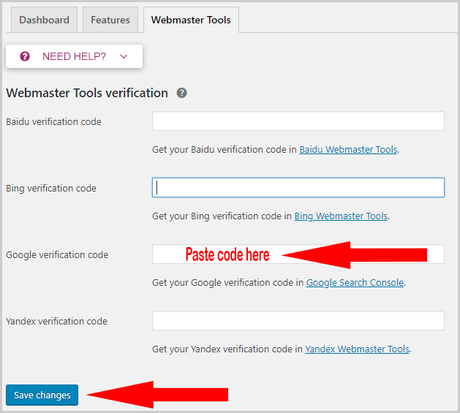The width and height of the screenshot is (460, 413).
Task: Focus the Baidu verification code field
Action: pos(298,121)
